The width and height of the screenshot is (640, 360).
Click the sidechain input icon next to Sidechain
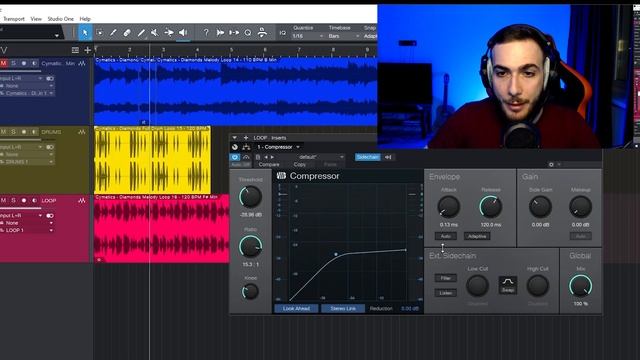pos(388,157)
